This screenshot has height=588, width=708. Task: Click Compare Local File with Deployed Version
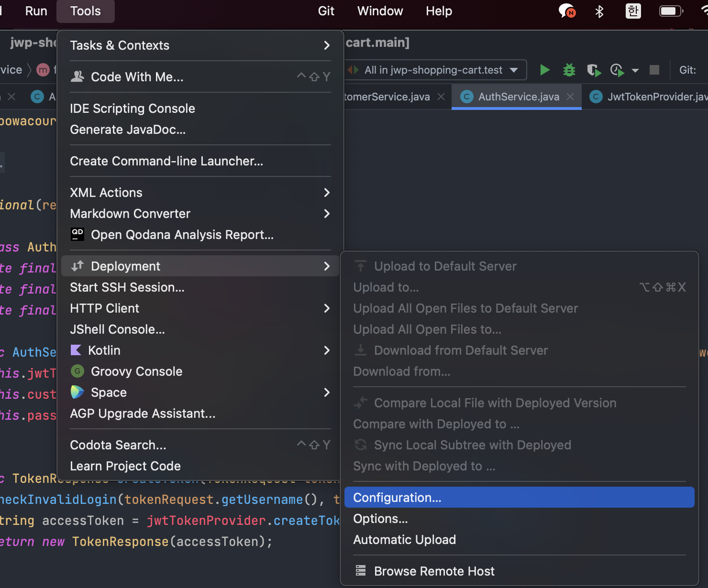tap(520, 403)
